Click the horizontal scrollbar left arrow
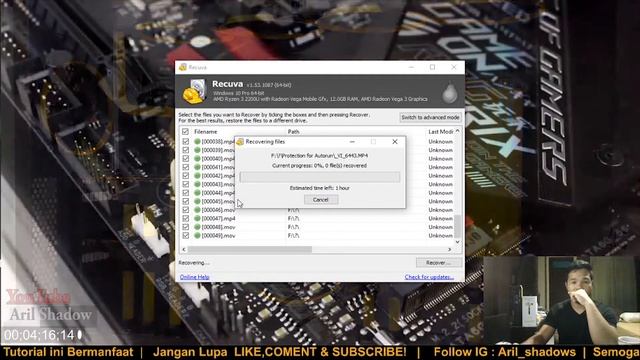This screenshot has height=360, width=640. click(184, 249)
